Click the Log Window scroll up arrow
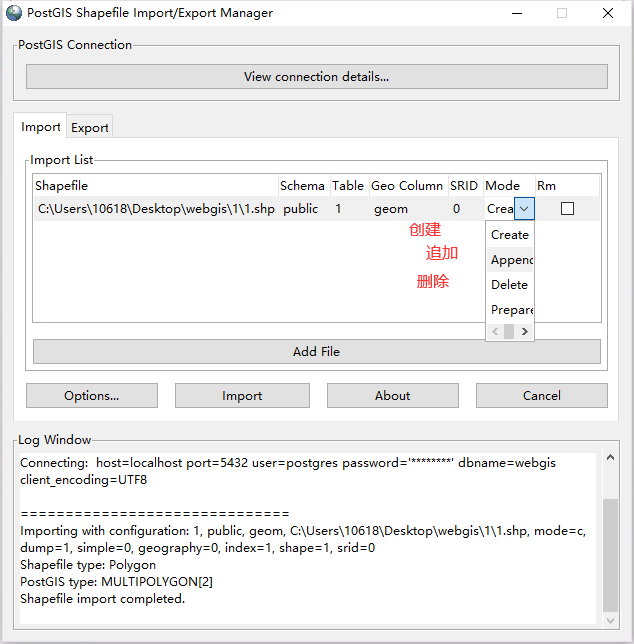This screenshot has width=634, height=644. tap(611, 457)
